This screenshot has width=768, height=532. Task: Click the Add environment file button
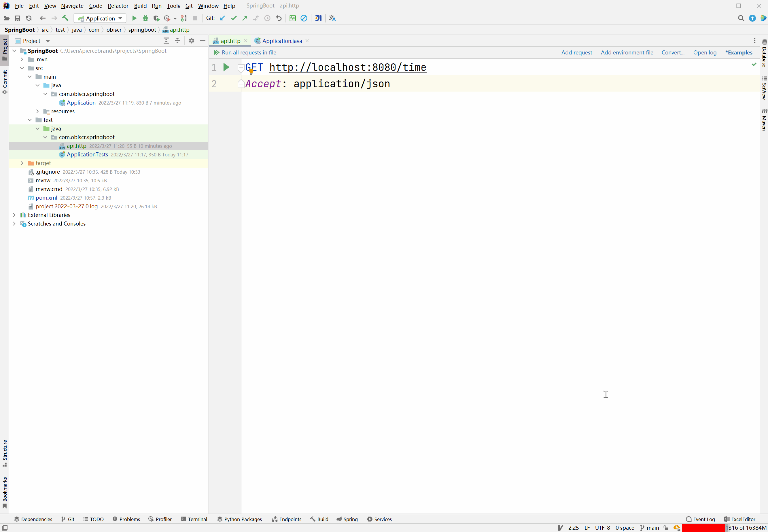click(x=627, y=52)
